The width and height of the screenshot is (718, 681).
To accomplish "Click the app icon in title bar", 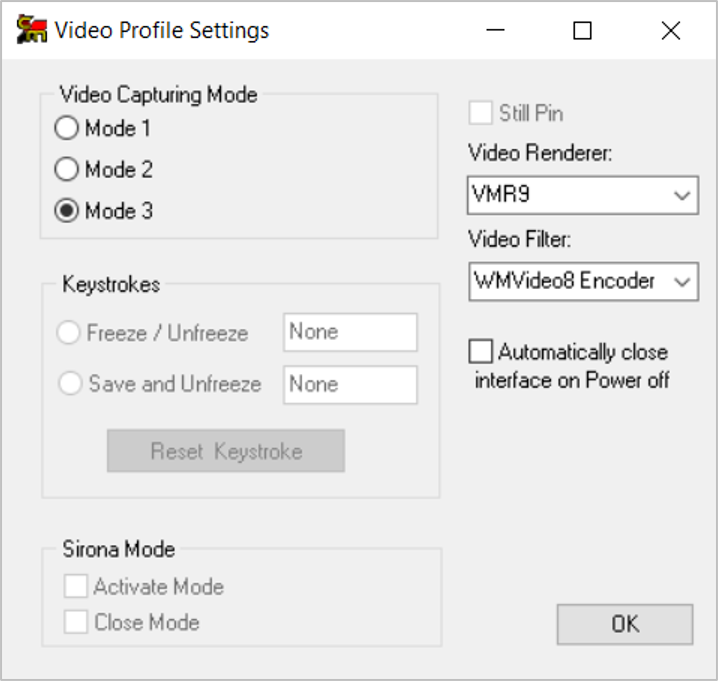I will (x=31, y=30).
